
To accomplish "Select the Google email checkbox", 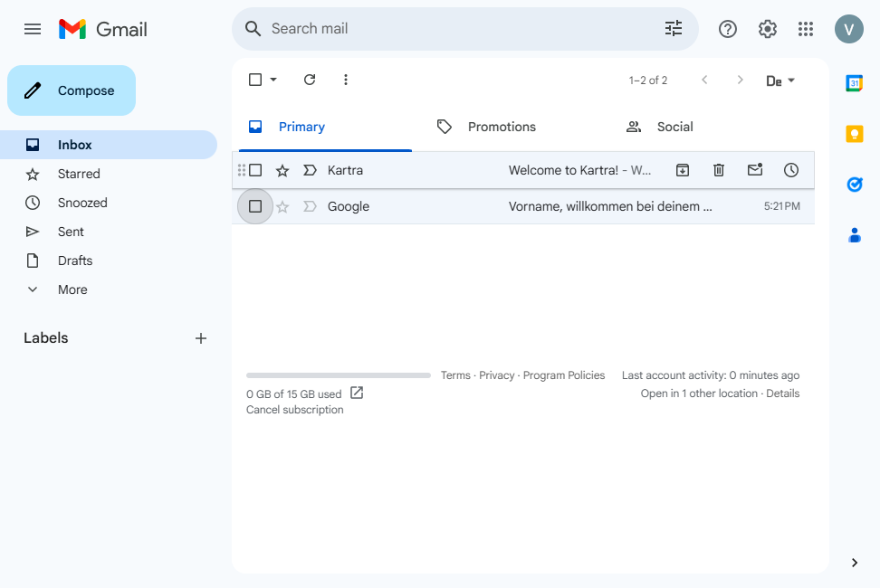I will [x=255, y=206].
